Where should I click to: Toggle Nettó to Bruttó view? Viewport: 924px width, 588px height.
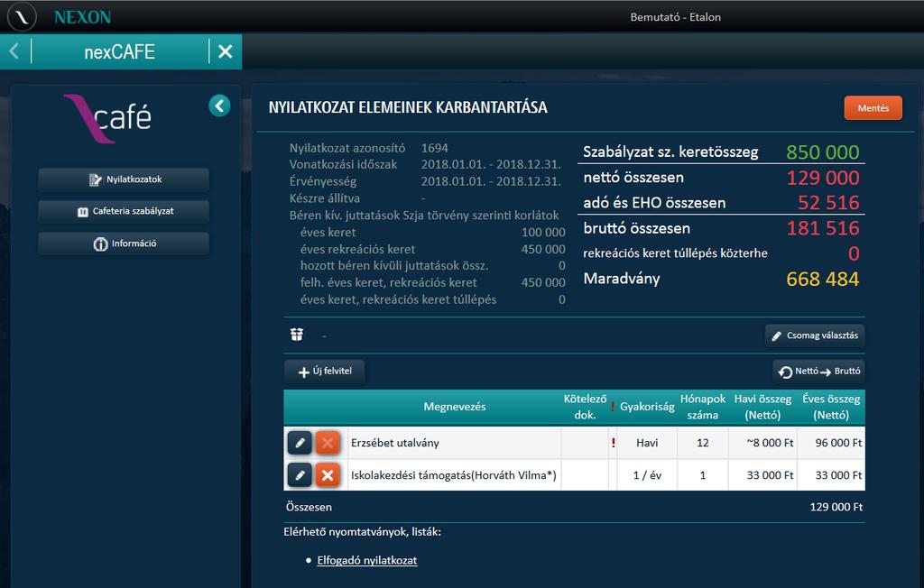tap(818, 372)
